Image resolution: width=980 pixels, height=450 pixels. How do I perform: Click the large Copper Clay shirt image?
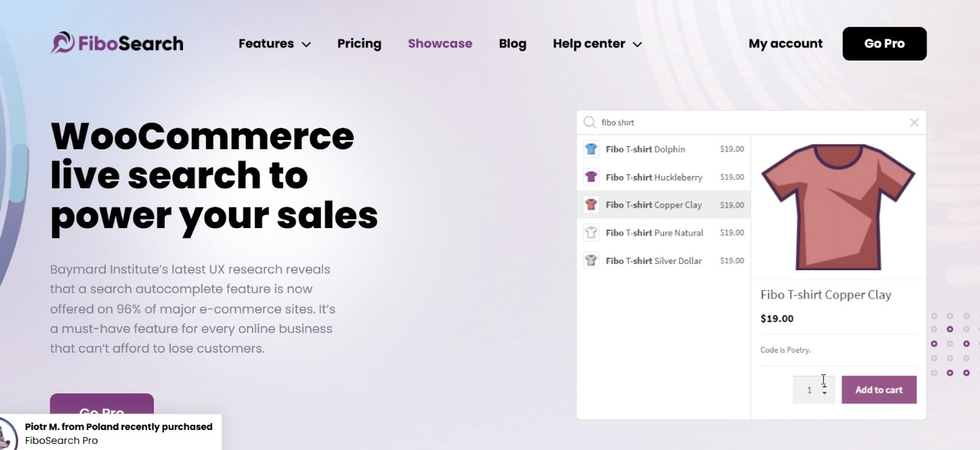coord(838,207)
